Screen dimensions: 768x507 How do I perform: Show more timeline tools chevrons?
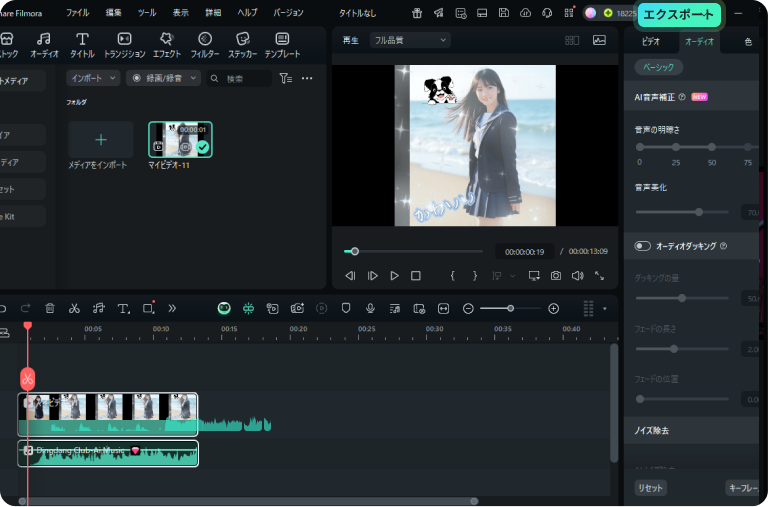[172, 308]
